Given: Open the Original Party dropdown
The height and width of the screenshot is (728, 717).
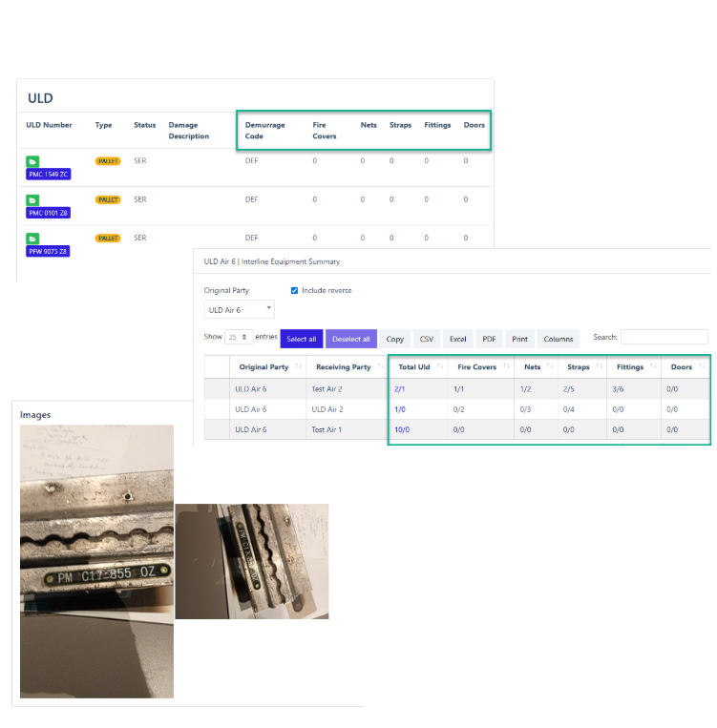Looking at the screenshot, I should pyautogui.click(x=240, y=309).
